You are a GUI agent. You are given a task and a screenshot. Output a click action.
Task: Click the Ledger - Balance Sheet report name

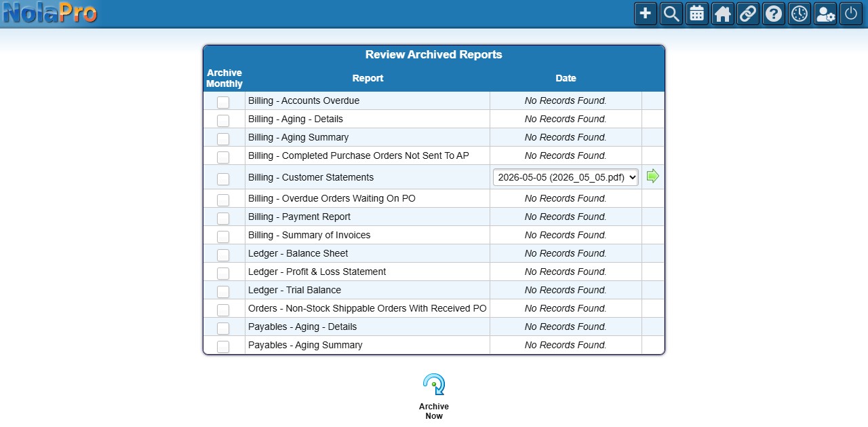coord(298,253)
